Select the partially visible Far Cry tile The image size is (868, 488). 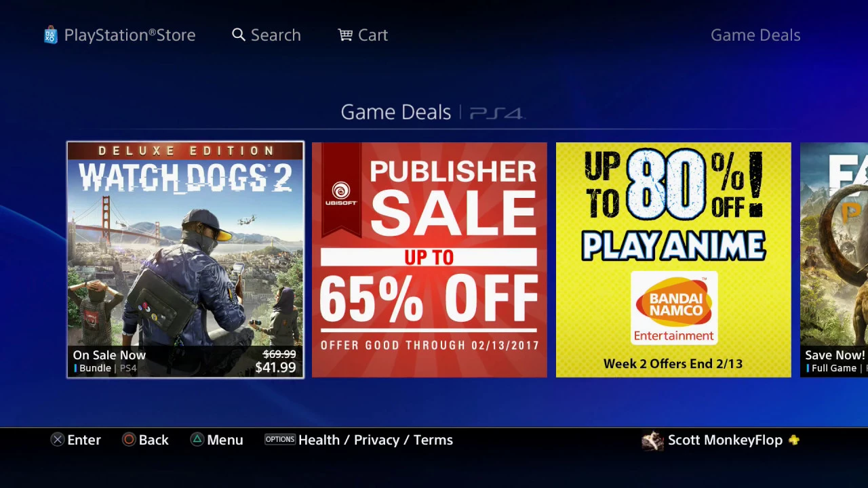point(834,260)
